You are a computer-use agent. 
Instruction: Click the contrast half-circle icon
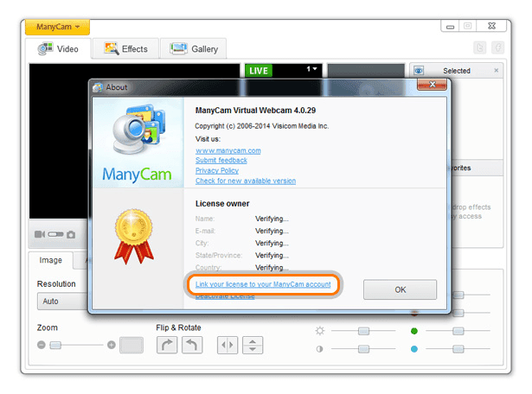click(319, 349)
